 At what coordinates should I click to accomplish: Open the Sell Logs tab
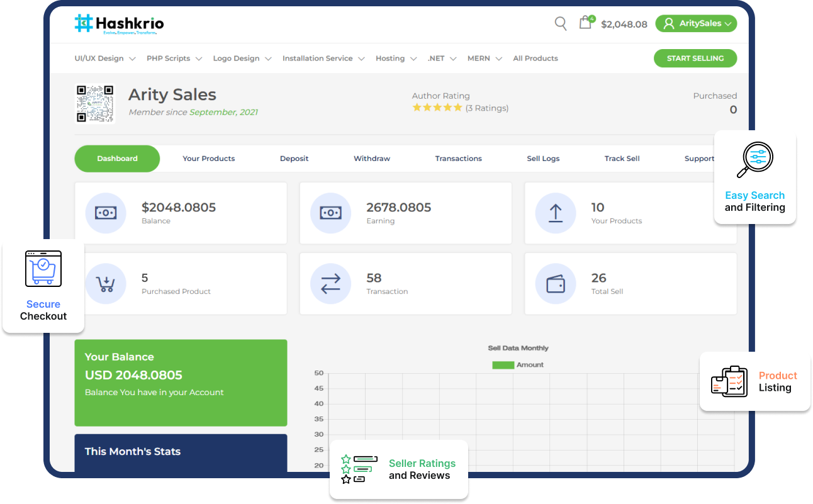543,159
